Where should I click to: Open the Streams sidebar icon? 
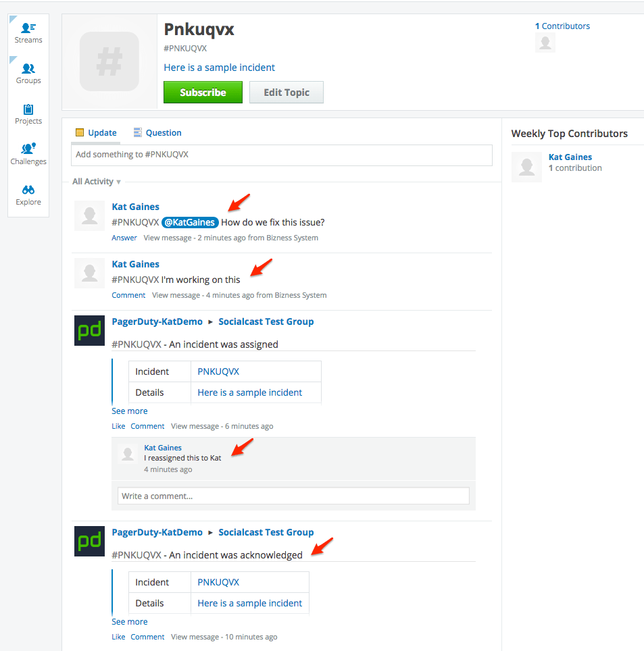click(x=28, y=30)
